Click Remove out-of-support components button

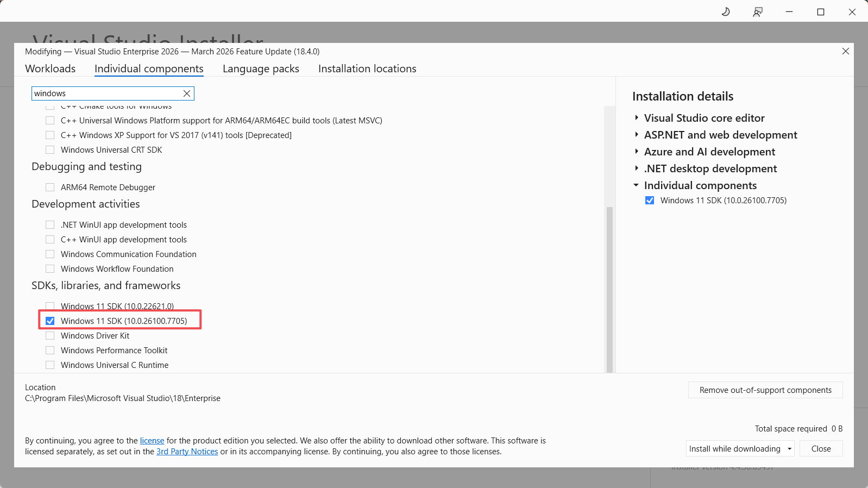(x=765, y=390)
